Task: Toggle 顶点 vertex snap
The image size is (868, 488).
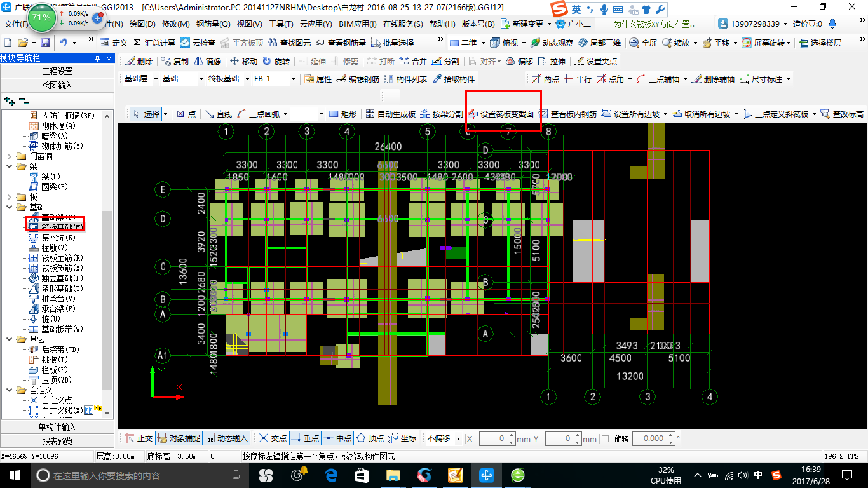Action: coord(370,438)
